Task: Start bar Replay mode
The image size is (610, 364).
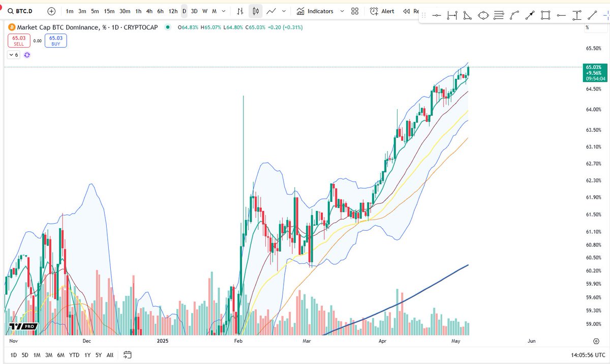Action: [411, 11]
